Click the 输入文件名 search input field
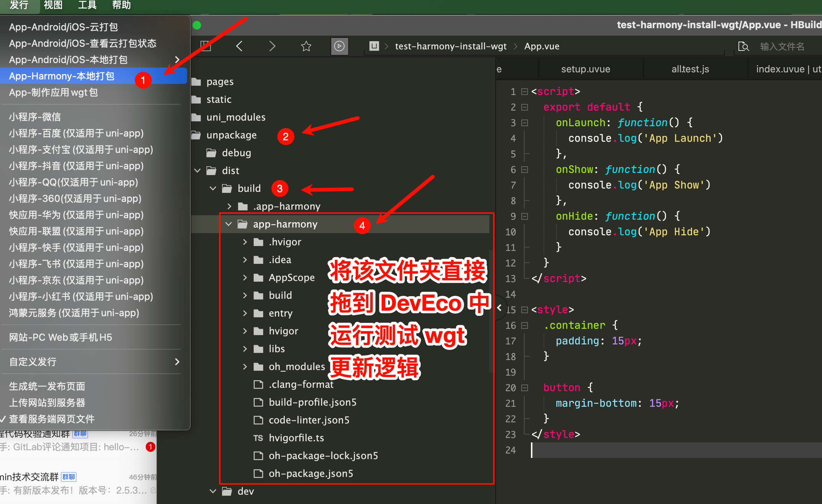Image resolution: width=822 pixels, height=504 pixels. pos(782,46)
